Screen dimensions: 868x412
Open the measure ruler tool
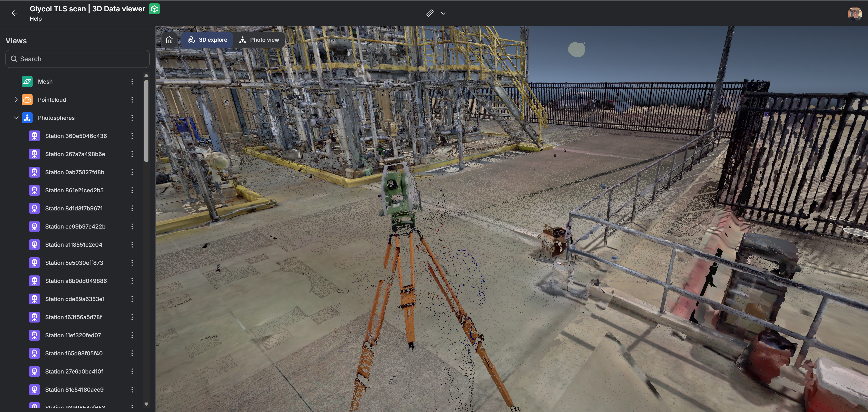[430, 13]
